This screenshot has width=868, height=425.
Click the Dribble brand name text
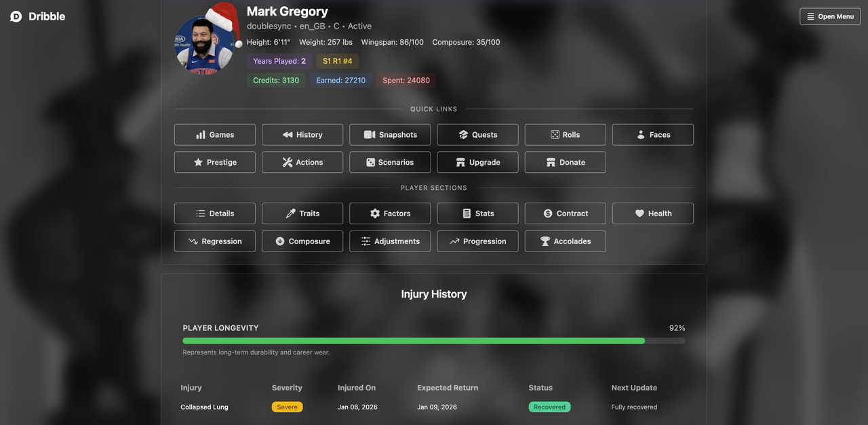tap(47, 16)
